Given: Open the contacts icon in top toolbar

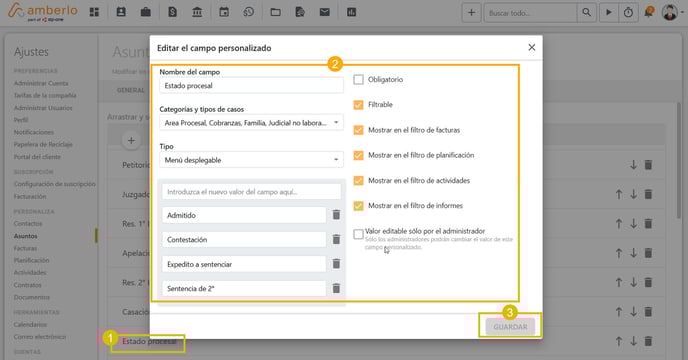Looking at the screenshot, I should point(121,12).
